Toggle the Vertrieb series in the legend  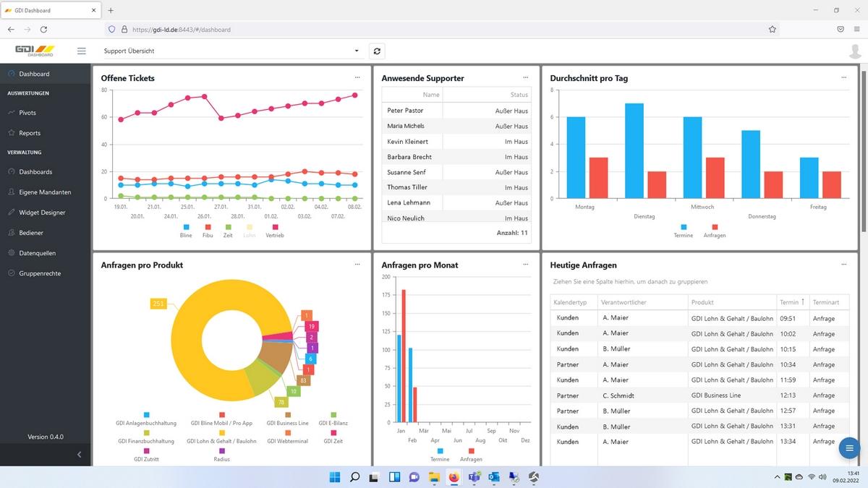click(x=274, y=231)
